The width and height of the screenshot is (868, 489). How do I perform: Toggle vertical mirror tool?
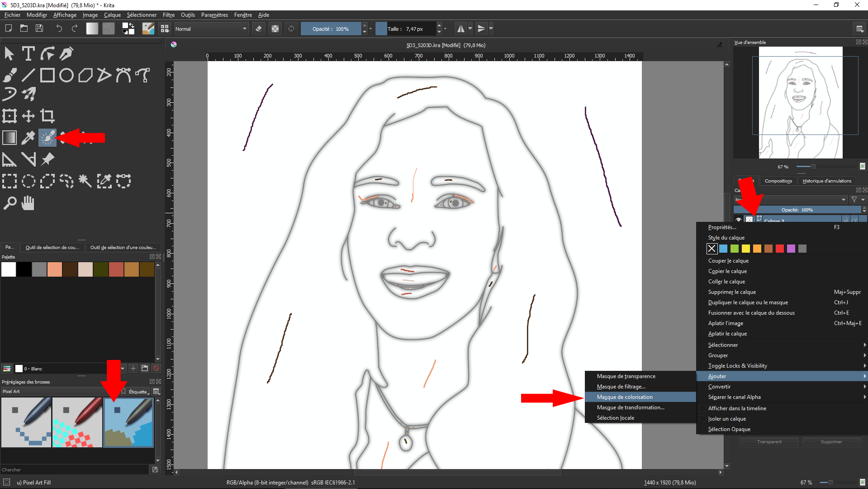pyautogui.click(x=481, y=29)
